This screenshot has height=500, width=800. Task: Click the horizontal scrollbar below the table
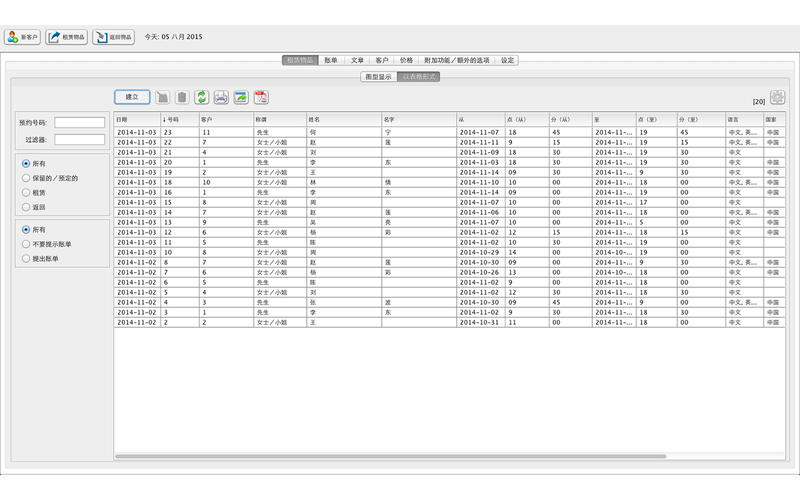point(391,456)
